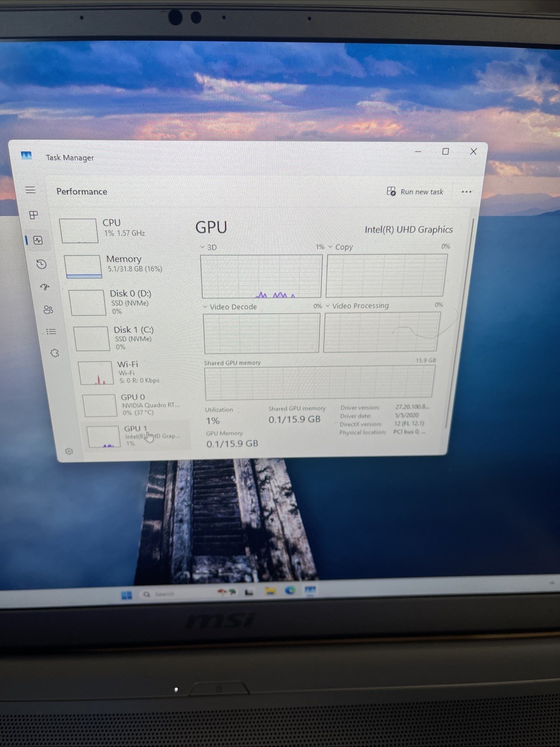
Task: Minimize the Task Manager window
Action: pos(418,151)
